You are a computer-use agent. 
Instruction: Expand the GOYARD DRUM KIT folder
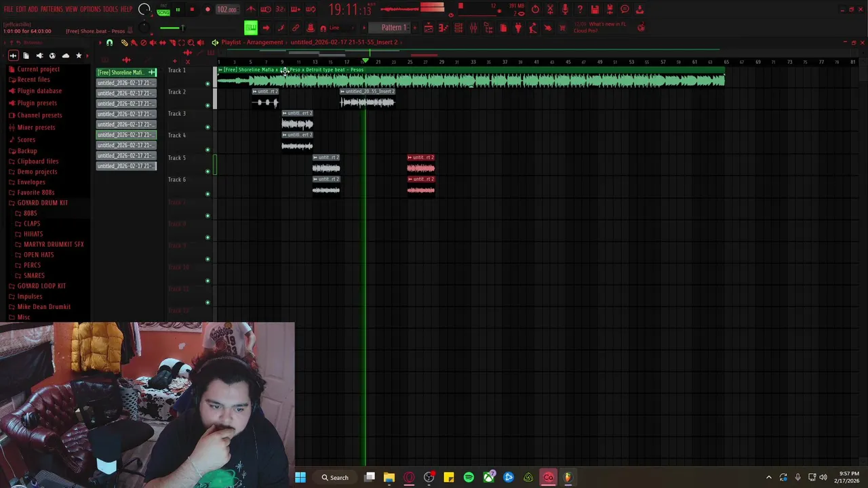[x=42, y=203]
